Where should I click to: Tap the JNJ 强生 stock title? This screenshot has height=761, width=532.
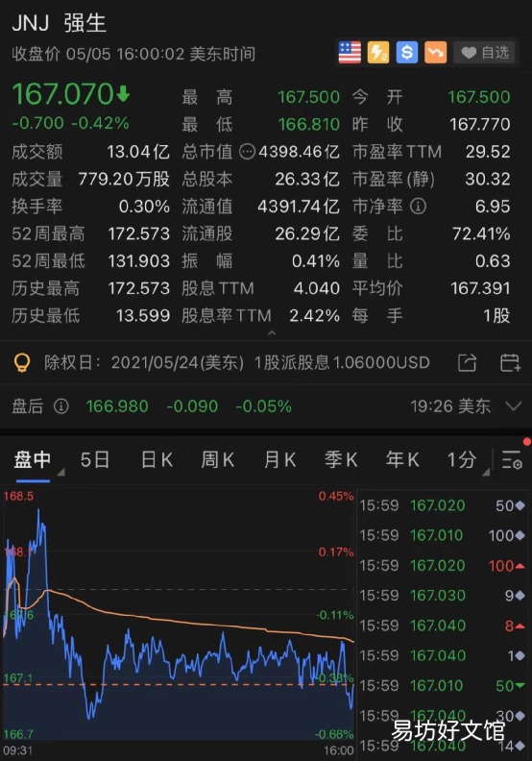pos(60,23)
